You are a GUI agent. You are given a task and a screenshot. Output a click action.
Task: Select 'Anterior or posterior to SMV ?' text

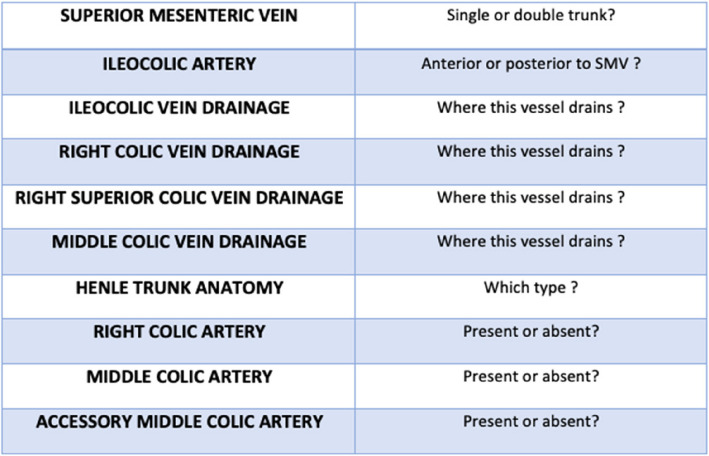point(531,64)
